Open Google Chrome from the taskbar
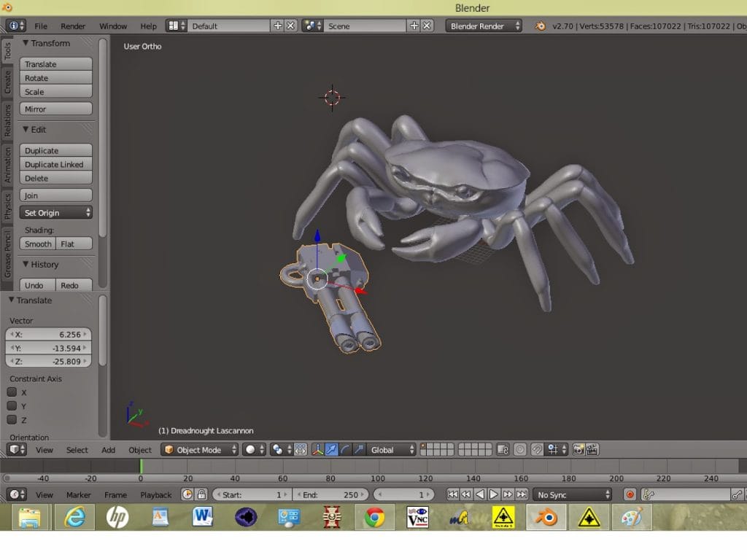Screen dimensions: 747x560 374,517
